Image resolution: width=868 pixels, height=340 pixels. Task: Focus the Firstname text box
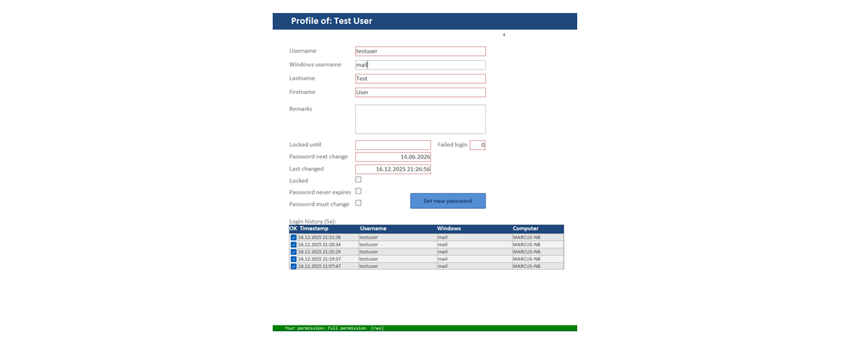pos(420,93)
